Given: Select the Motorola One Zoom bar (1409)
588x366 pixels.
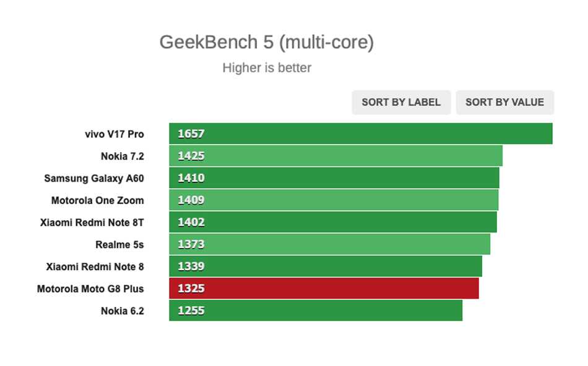Looking at the screenshot, I should coord(334,200).
